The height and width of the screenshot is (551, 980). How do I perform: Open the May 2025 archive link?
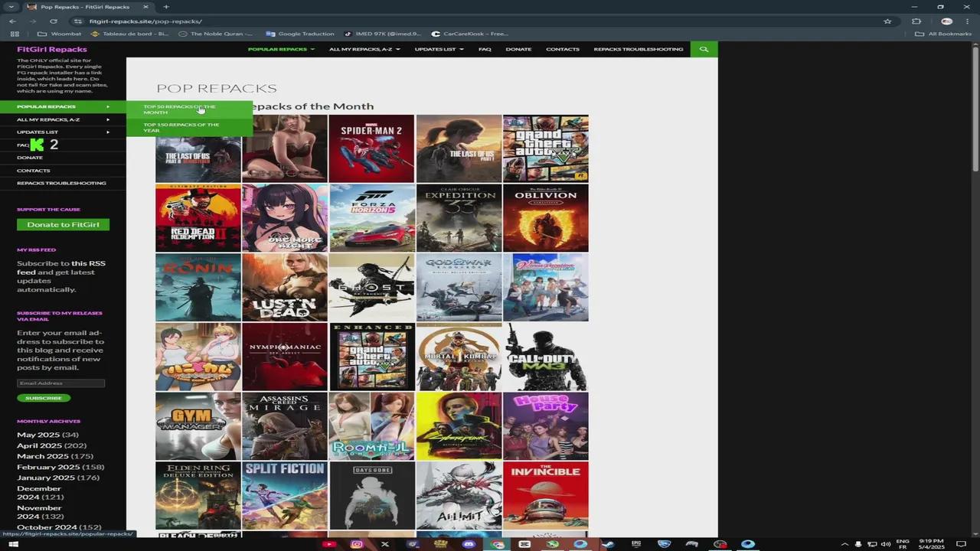point(38,435)
